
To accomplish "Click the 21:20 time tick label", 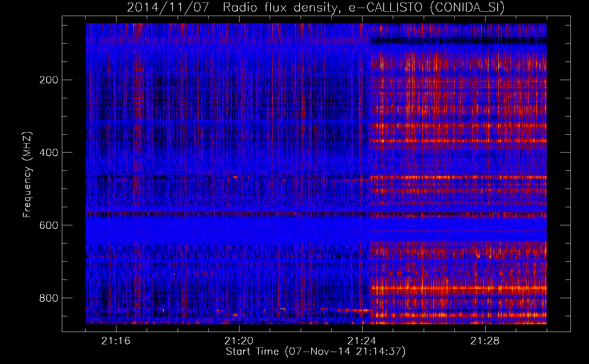I will (239, 341).
